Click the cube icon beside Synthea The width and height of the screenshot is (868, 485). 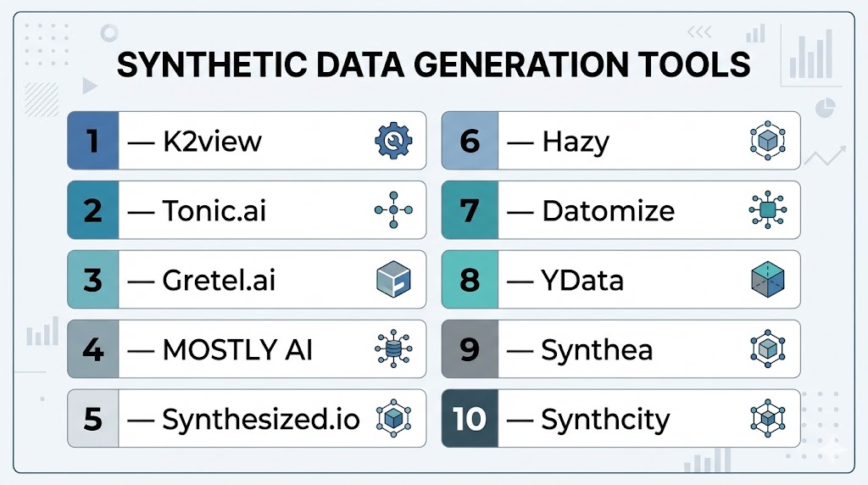pos(768,349)
